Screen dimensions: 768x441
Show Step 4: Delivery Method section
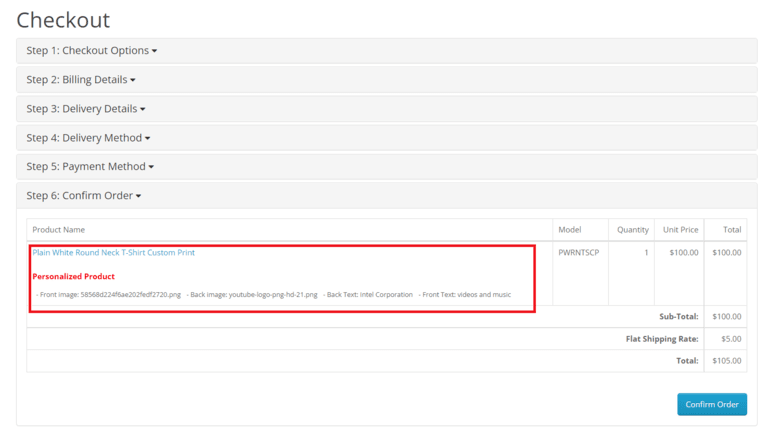[x=88, y=138]
